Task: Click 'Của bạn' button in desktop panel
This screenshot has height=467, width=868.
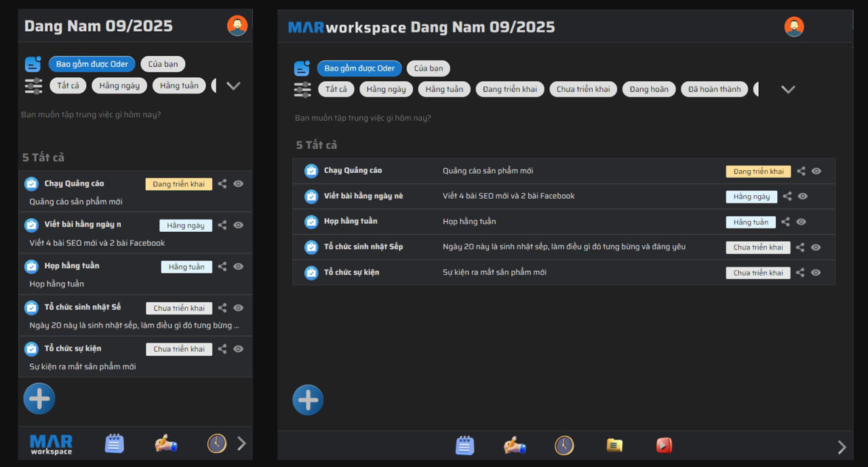Action: [x=429, y=68]
